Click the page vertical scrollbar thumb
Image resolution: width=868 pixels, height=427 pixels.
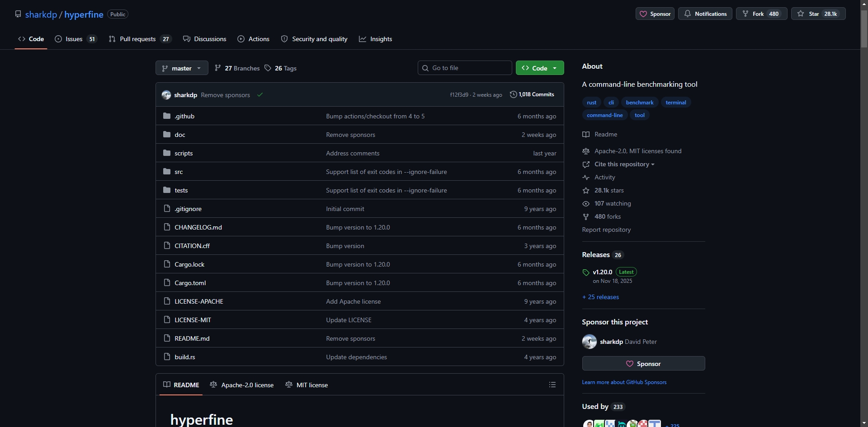click(x=864, y=28)
